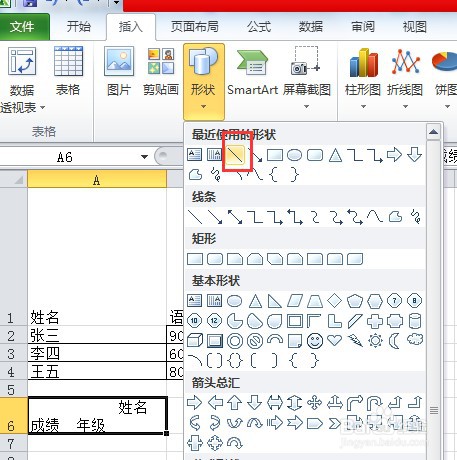The height and width of the screenshot is (460, 457).
Task: Insert a 图片 picture
Action: point(119,71)
